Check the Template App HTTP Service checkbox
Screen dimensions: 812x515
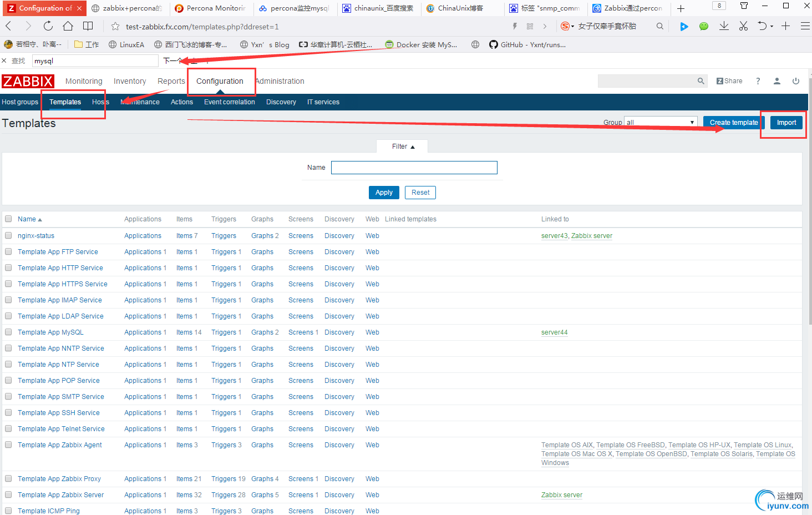pyautogui.click(x=8, y=267)
